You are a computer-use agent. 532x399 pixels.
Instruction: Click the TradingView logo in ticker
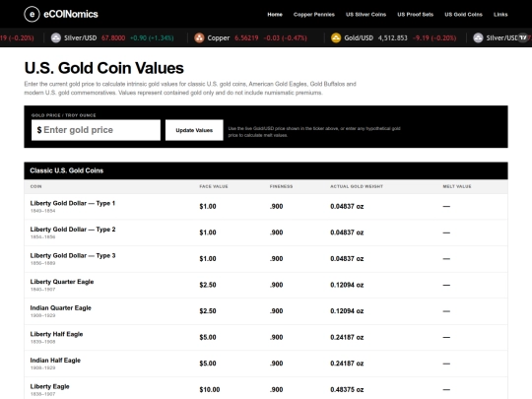523,37
